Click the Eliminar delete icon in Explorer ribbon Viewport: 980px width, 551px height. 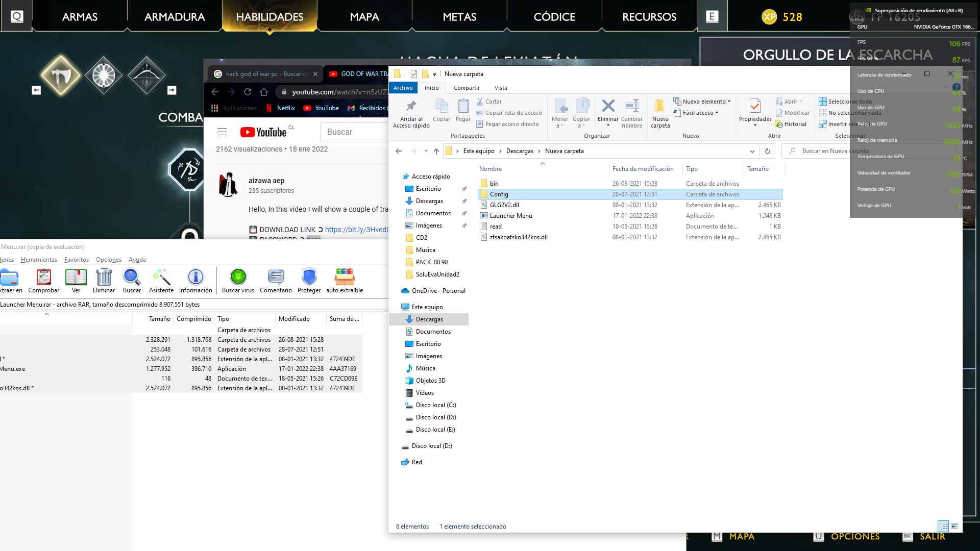click(608, 107)
